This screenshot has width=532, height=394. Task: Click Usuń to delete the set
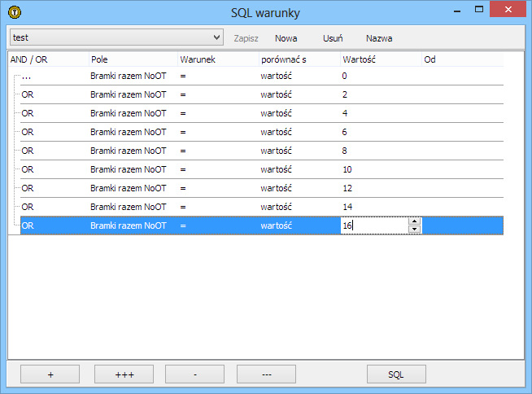[x=333, y=38]
